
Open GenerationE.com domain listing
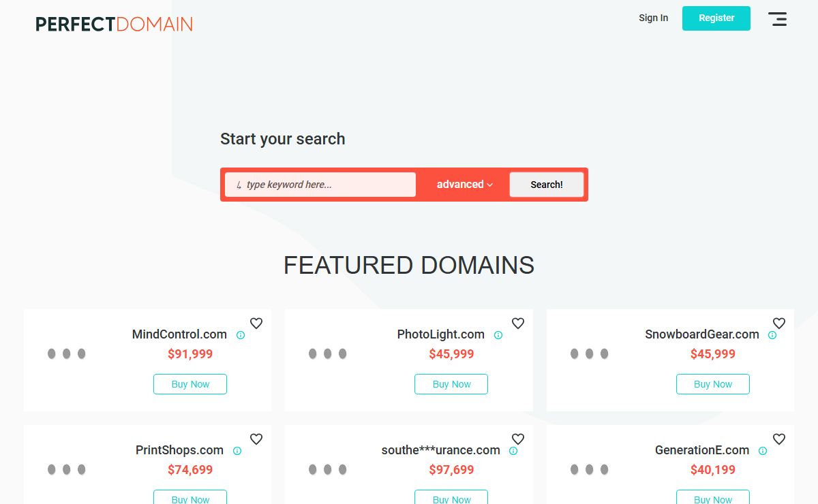pyautogui.click(x=702, y=450)
